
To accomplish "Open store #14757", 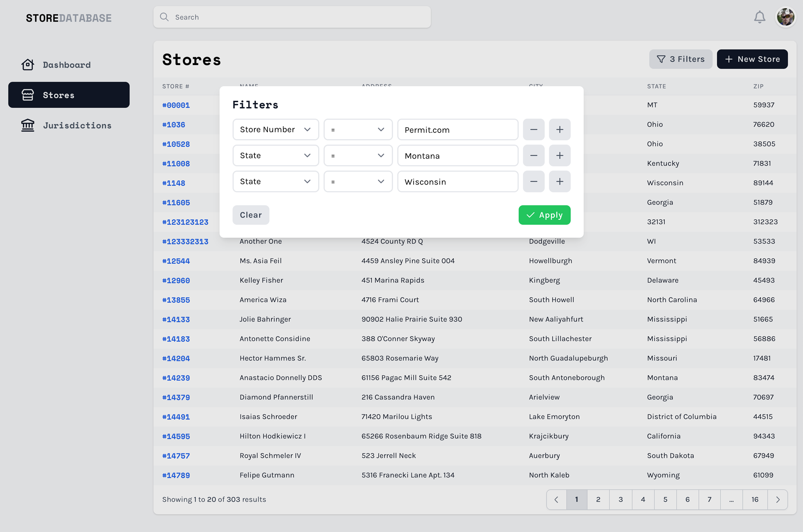I will (176, 456).
